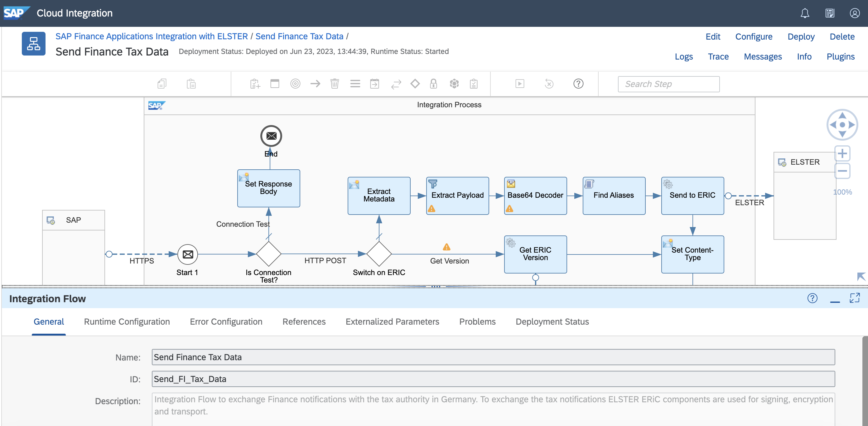Image resolution: width=868 pixels, height=426 pixels.
Task: Open the news feed icon in header
Action: coord(830,13)
